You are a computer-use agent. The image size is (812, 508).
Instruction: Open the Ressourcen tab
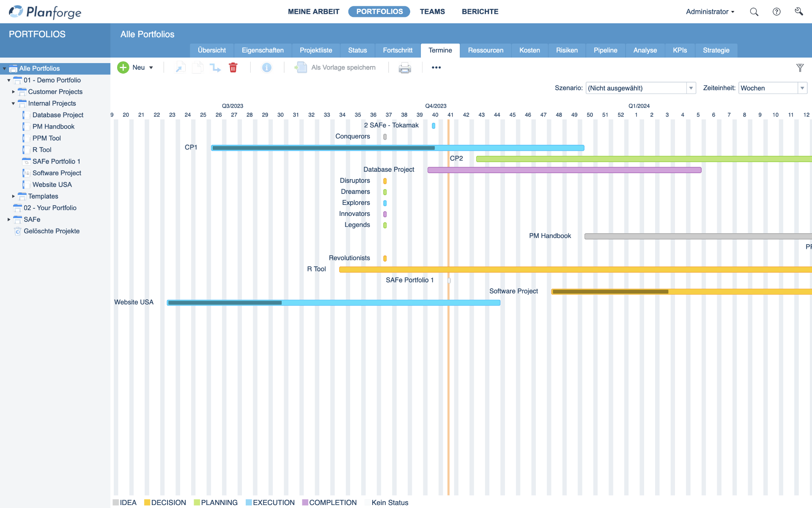point(486,50)
